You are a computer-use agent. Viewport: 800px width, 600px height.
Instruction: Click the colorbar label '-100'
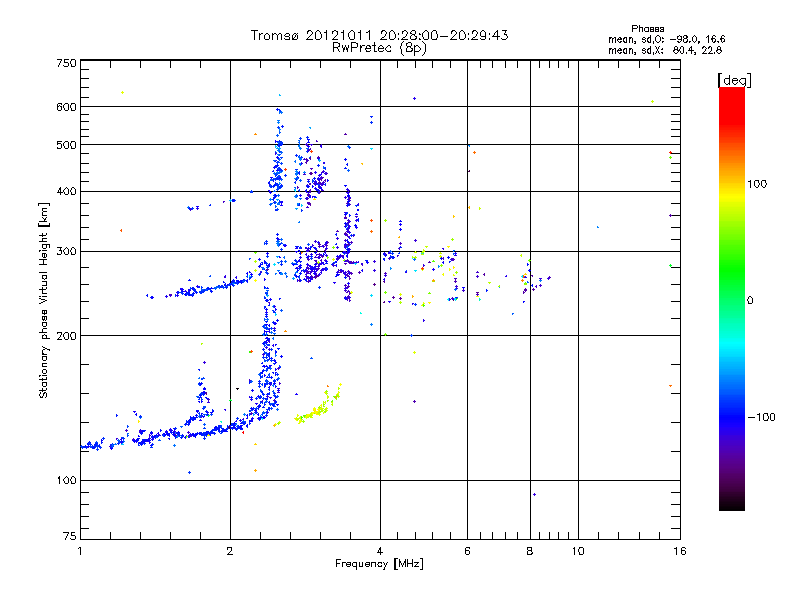coord(761,417)
